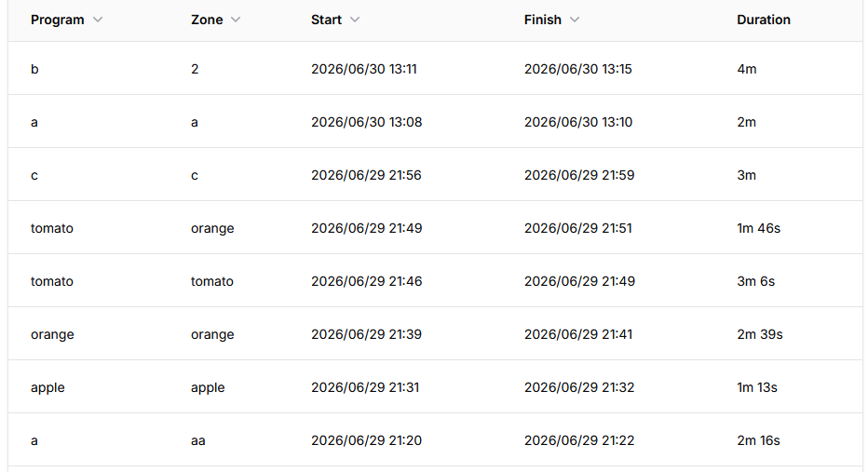
Task: Expand the Zone column chevron
Action: pos(236,20)
